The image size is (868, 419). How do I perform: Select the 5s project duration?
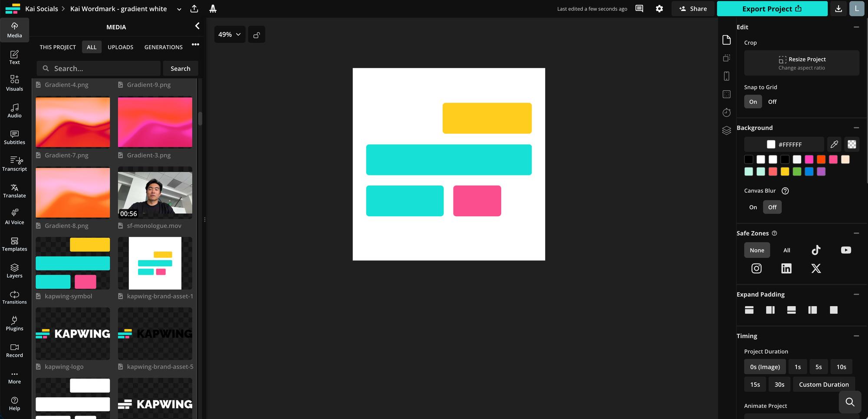pos(819,367)
